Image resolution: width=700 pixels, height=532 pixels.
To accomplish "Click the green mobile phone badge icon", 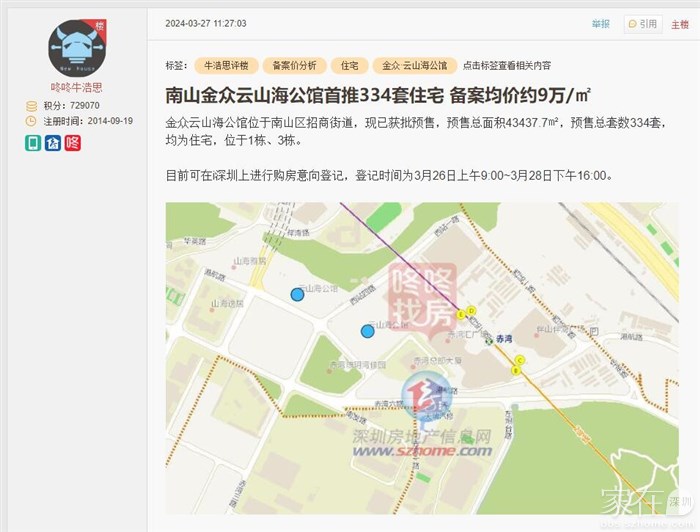I will 33,143.
